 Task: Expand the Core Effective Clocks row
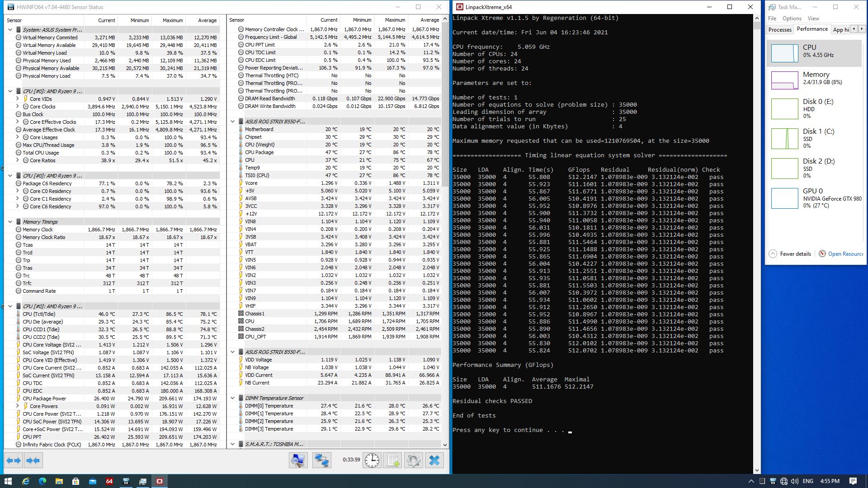pos(18,122)
